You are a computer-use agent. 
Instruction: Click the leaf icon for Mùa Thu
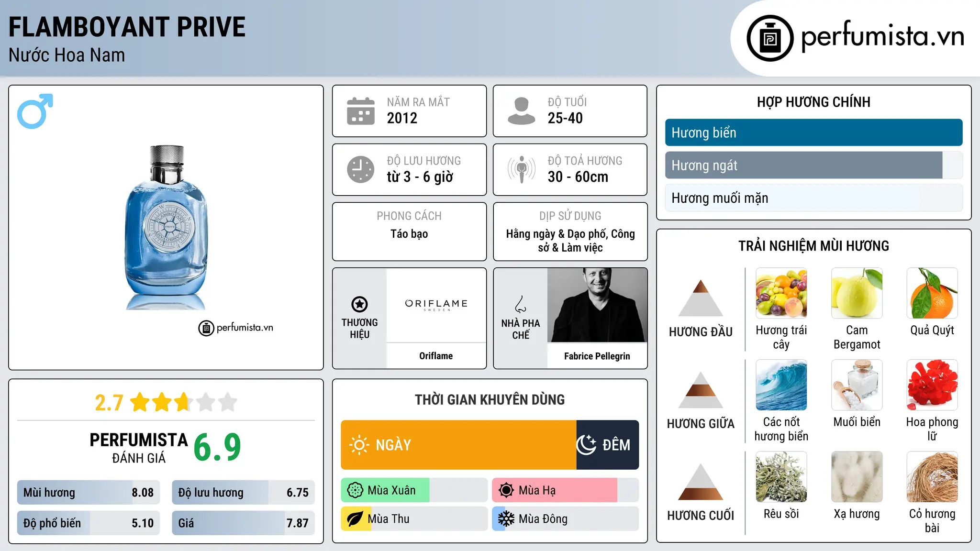pos(355,519)
